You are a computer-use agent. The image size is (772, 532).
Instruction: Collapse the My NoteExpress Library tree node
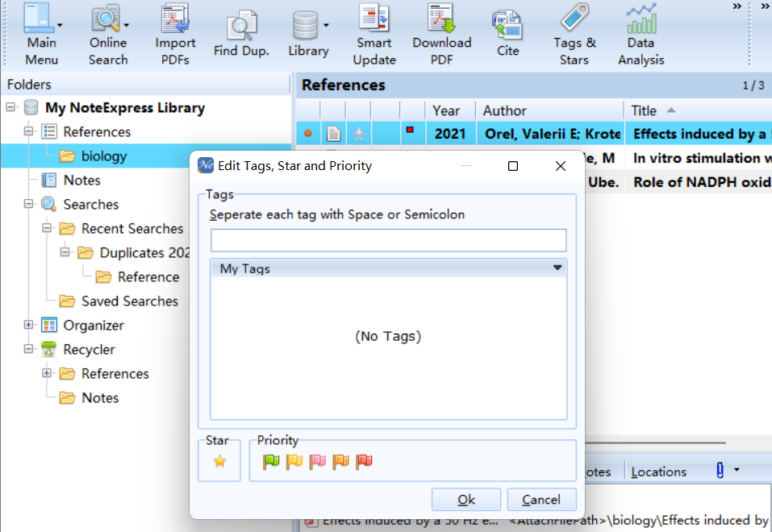point(10,106)
